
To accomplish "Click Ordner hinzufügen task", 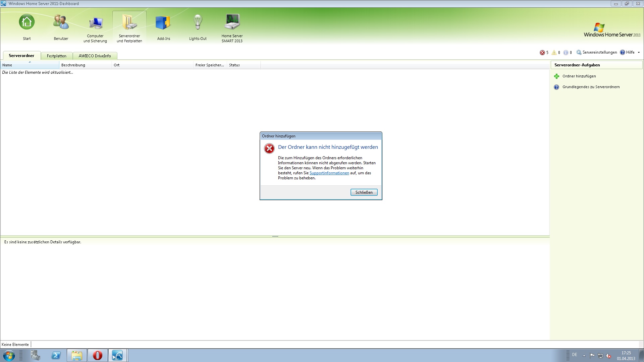I will point(579,76).
